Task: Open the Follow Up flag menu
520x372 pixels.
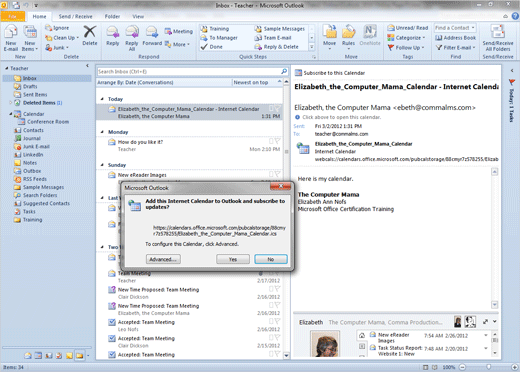Action: (406, 48)
